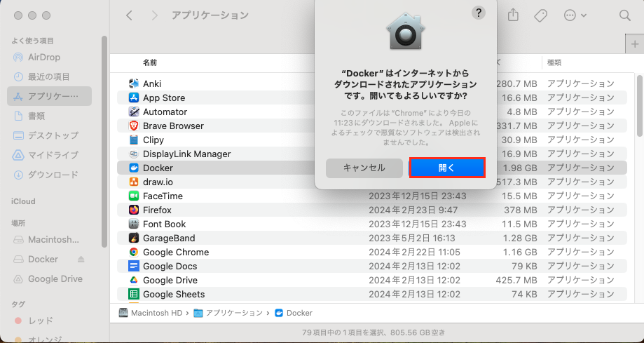Open デスクトップ in the sidebar
The height and width of the screenshot is (343, 644).
49,135
